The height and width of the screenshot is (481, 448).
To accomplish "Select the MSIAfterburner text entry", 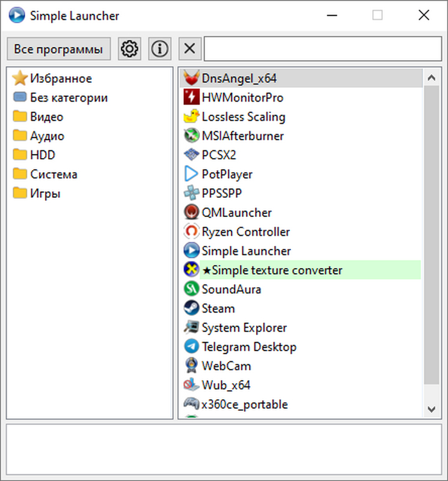I will click(242, 136).
